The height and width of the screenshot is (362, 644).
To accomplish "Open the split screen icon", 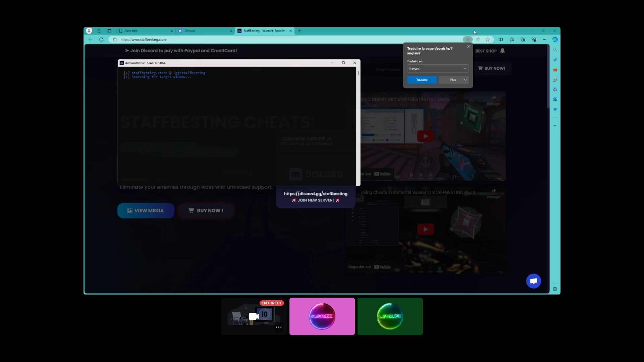I will (501, 40).
